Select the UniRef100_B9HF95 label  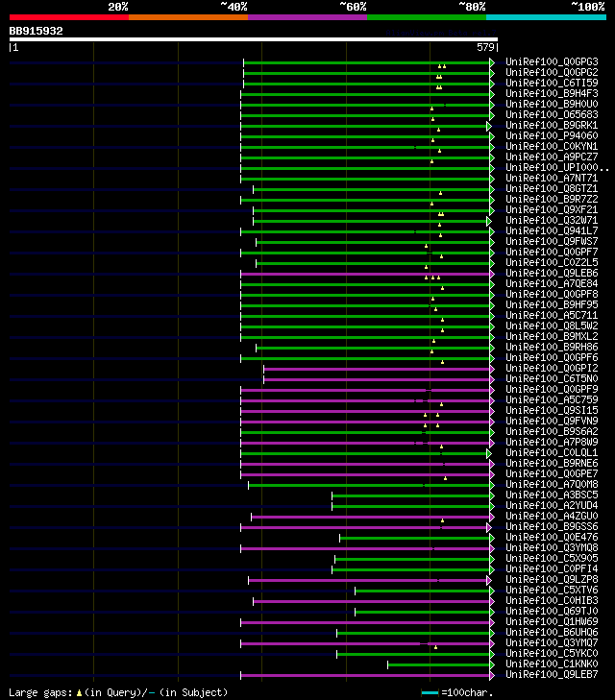pyautogui.click(x=552, y=305)
